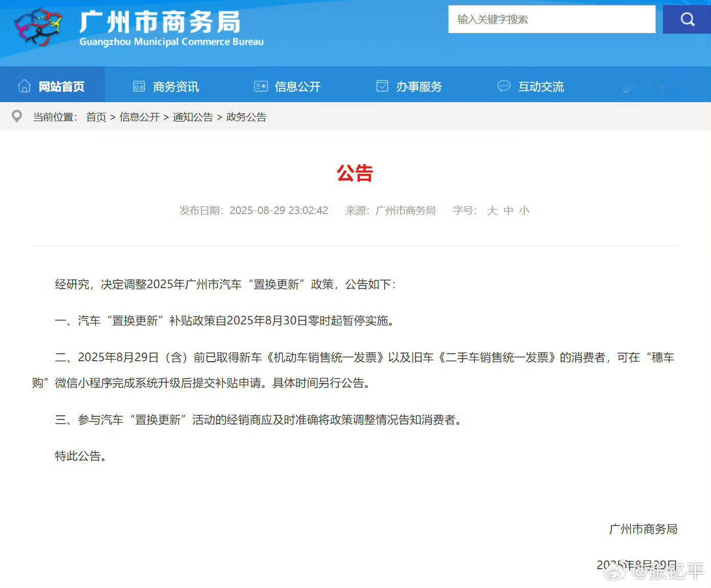Image resolution: width=711 pixels, height=588 pixels.
Task: Click the chat bubble icon beside 互动交流
Action: pos(504,86)
